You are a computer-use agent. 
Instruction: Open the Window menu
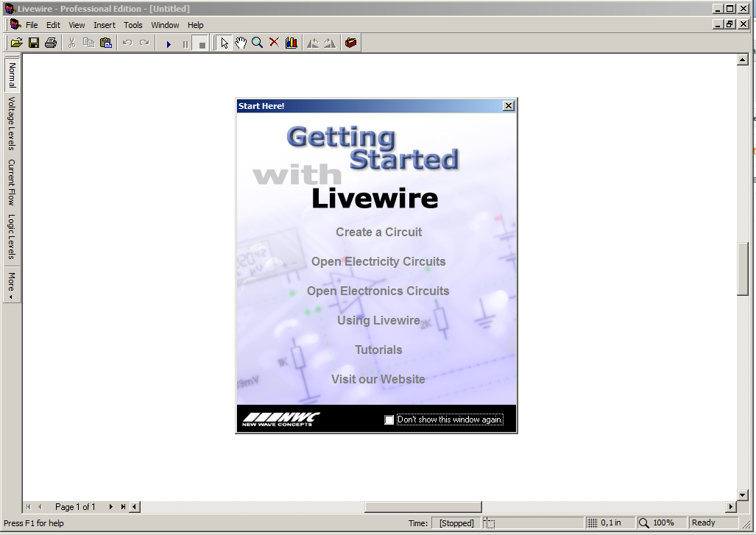point(165,25)
